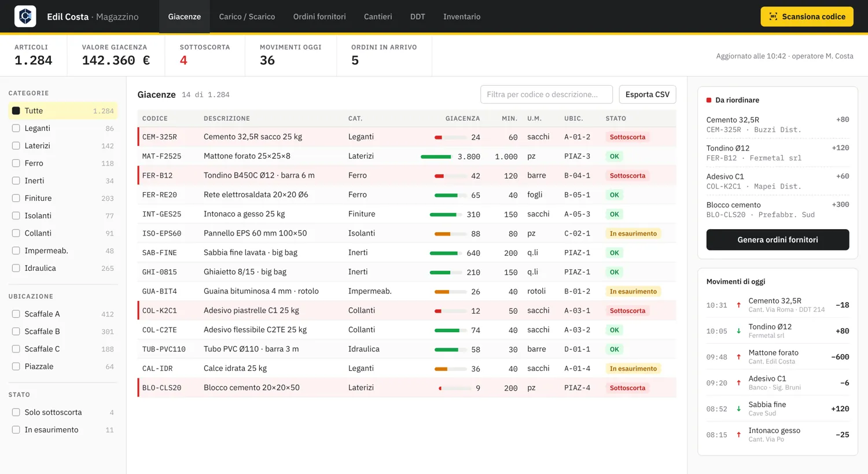
Task: Toggle the Solo sottoscorta filter
Action: (x=16, y=412)
